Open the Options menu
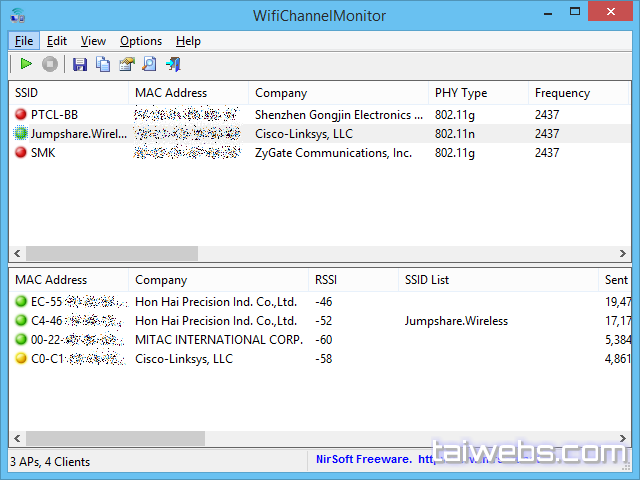Screen dimensions: 640x480 tap(141, 41)
